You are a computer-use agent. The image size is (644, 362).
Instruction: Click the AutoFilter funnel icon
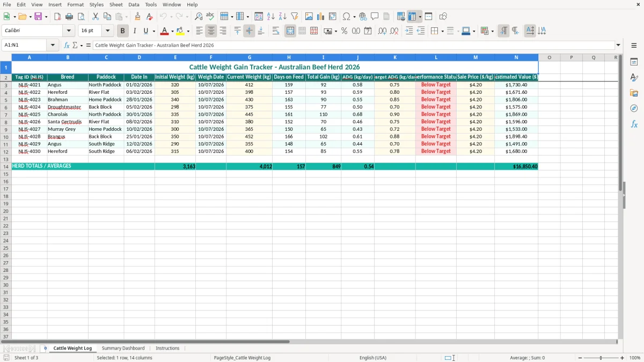[x=294, y=17]
